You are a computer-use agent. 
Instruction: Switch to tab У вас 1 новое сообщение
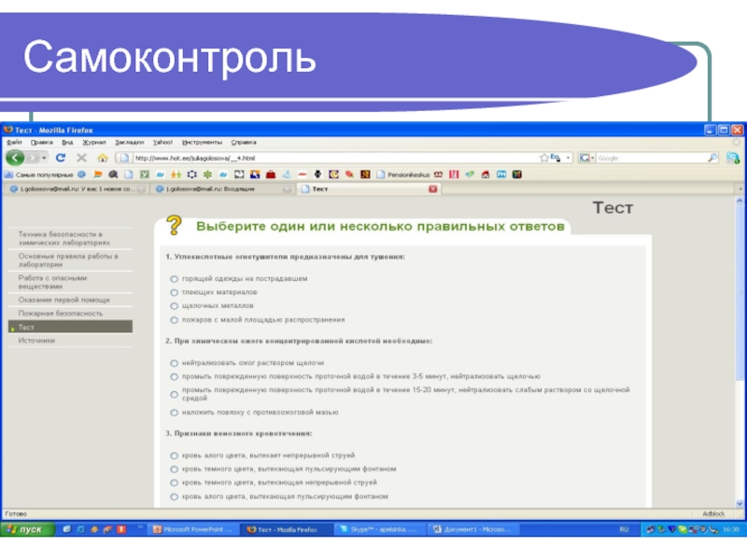77,189
